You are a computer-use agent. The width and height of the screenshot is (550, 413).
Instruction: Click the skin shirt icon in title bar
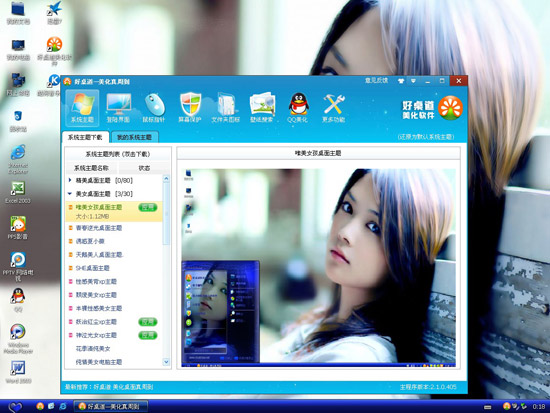click(401, 81)
